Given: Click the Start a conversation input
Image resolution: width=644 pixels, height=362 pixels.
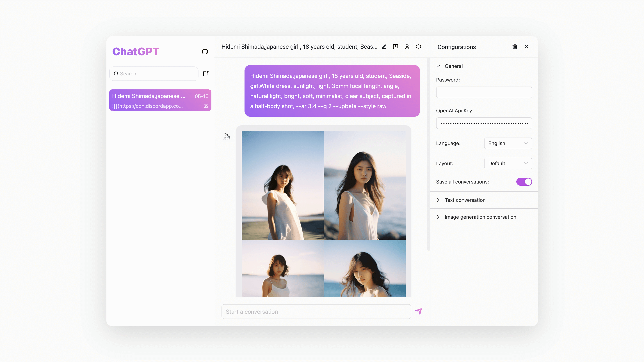Looking at the screenshot, I should [x=316, y=312].
